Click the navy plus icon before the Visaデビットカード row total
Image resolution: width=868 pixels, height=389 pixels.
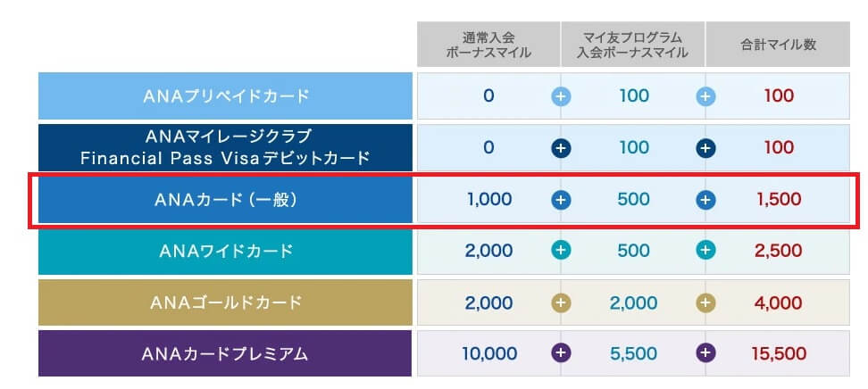[706, 148]
